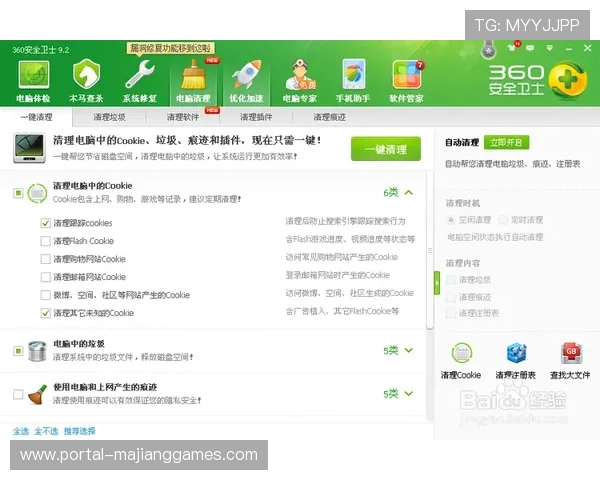The image size is (600, 480).
Task: Select the 空闲清理 radio button
Action: [x=451, y=220]
